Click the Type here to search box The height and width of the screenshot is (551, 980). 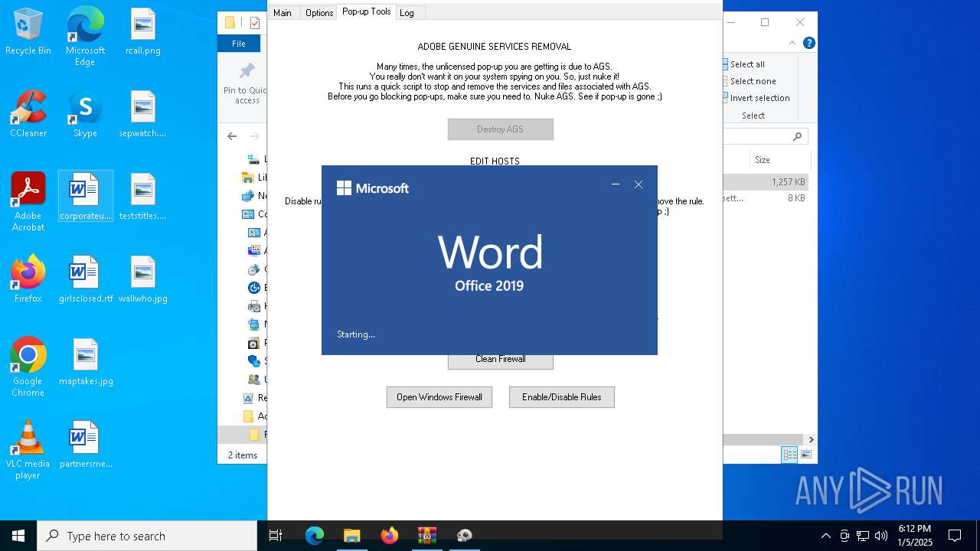147,536
